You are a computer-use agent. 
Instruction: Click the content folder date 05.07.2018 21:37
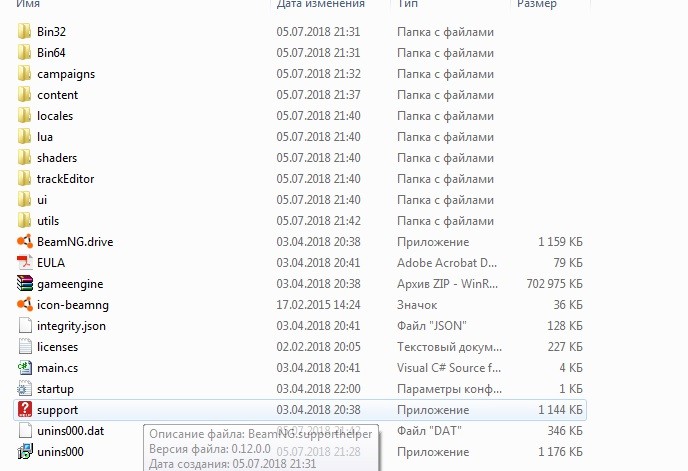[319, 95]
